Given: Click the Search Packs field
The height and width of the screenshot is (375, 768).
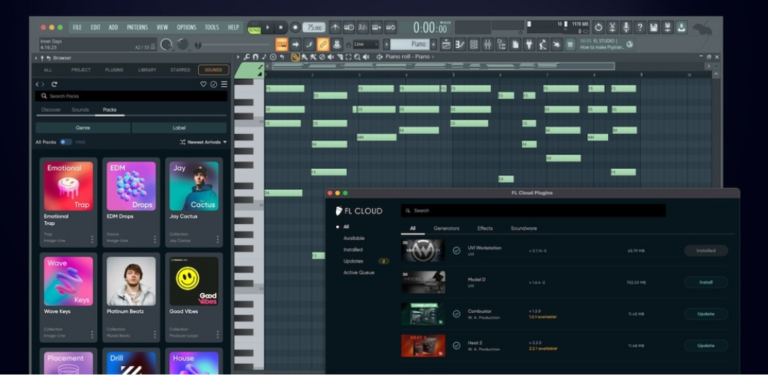Looking at the screenshot, I should [x=131, y=96].
